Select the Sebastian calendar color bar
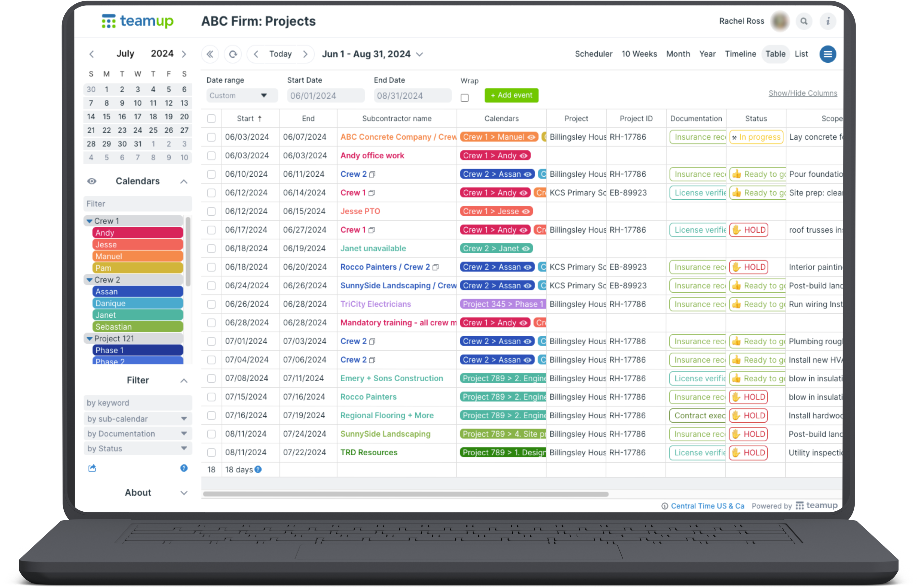This screenshot has width=918, height=588. coord(137,327)
